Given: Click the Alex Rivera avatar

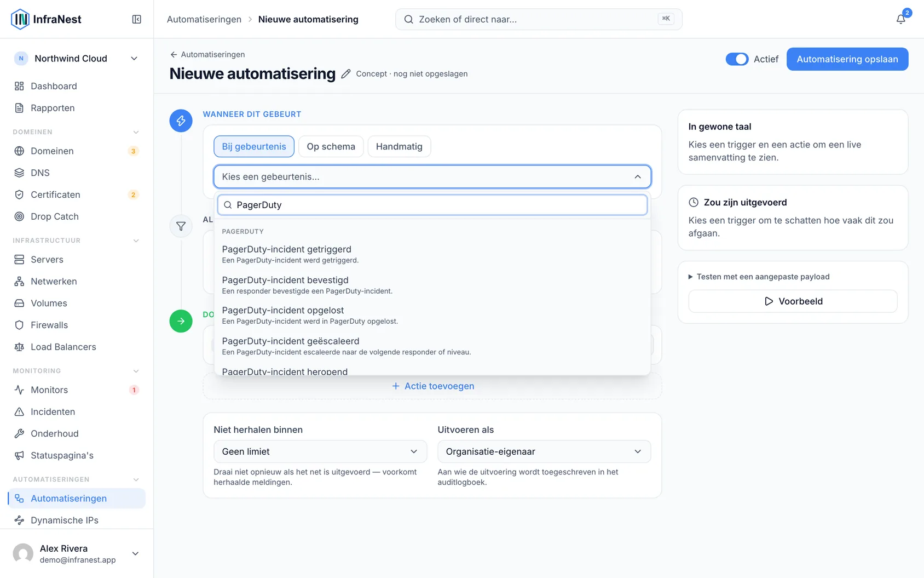Looking at the screenshot, I should click(x=23, y=553).
